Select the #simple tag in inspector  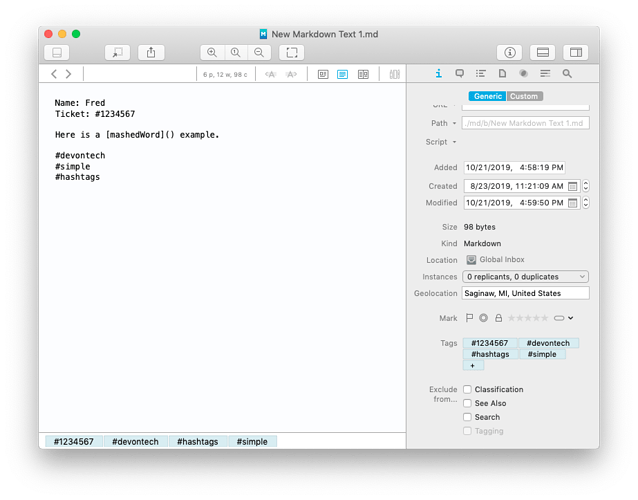[x=542, y=354]
